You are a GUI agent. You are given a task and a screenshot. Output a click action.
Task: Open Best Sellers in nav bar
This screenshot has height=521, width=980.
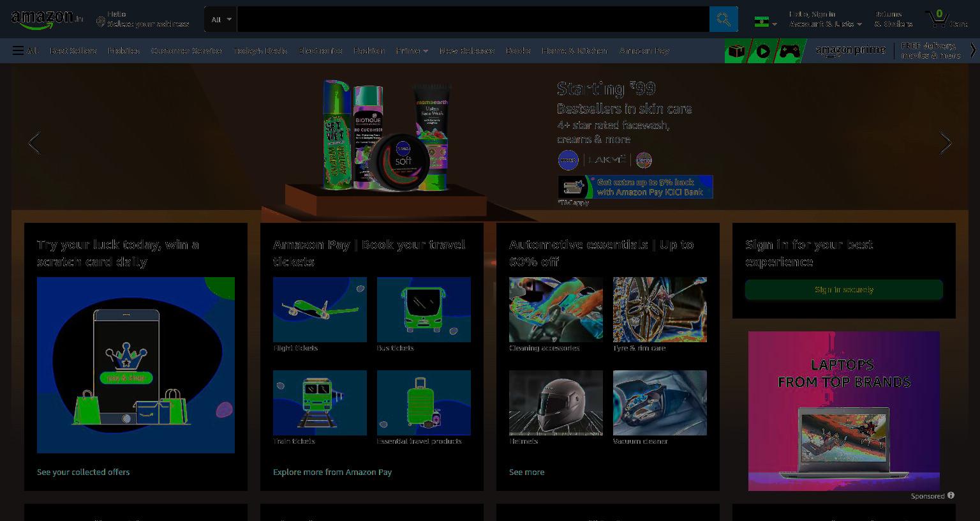73,50
